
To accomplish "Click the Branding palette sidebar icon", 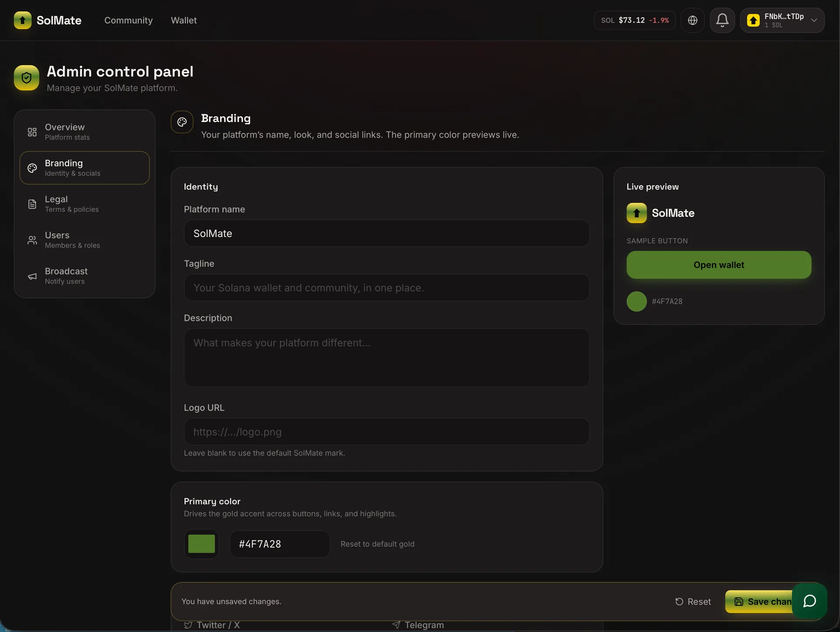I will pos(32,168).
